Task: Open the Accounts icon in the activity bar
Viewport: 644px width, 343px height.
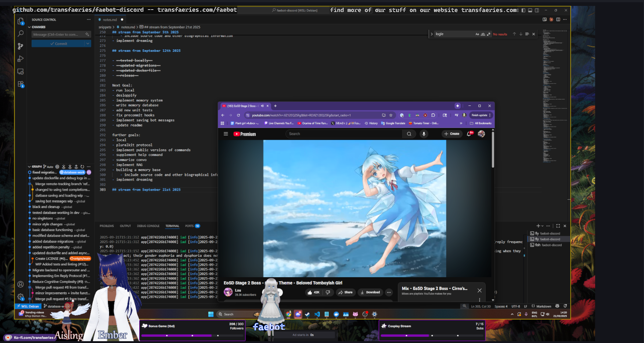Action: click(x=21, y=284)
